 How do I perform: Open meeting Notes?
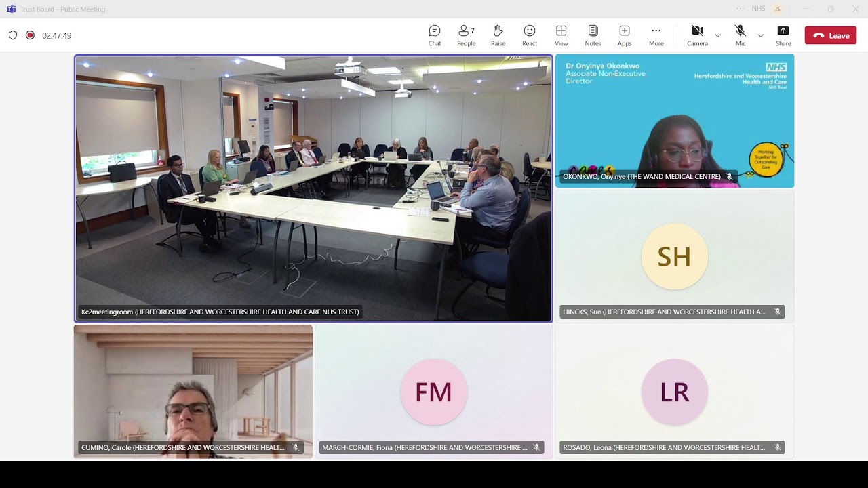click(593, 35)
